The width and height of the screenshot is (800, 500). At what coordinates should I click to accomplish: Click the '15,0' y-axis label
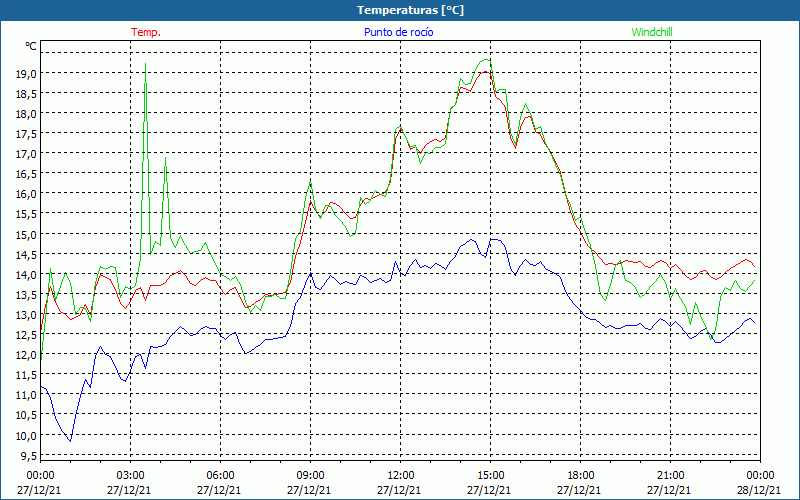(27, 234)
